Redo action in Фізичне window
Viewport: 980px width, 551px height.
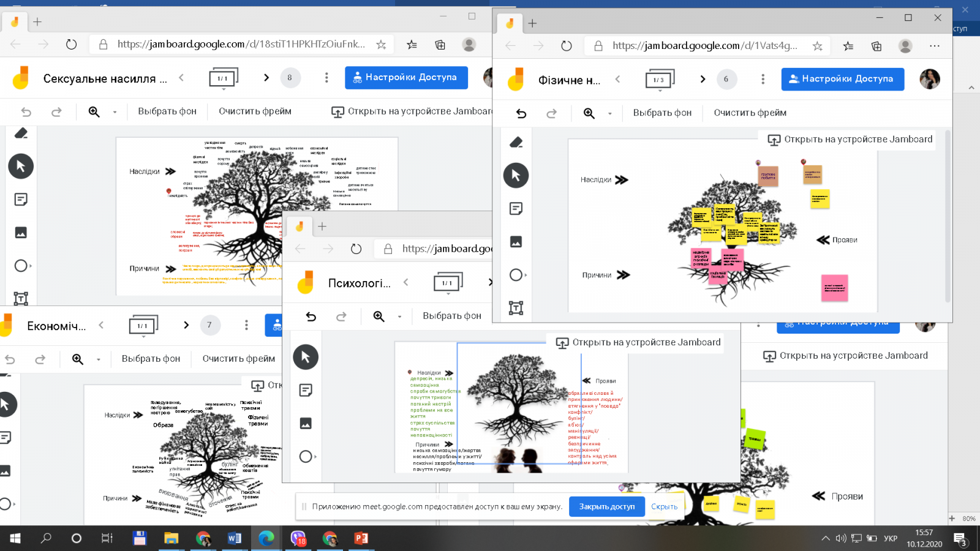coord(551,113)
